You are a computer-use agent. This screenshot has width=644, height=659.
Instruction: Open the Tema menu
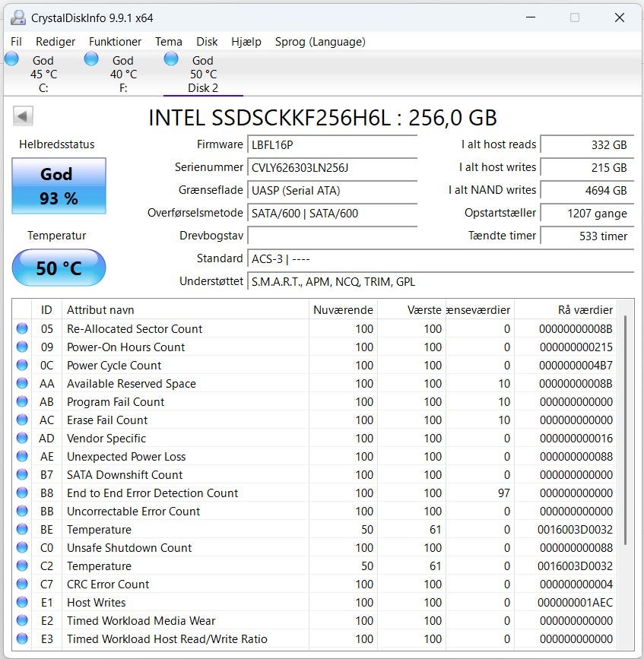(x=169, y=42)
